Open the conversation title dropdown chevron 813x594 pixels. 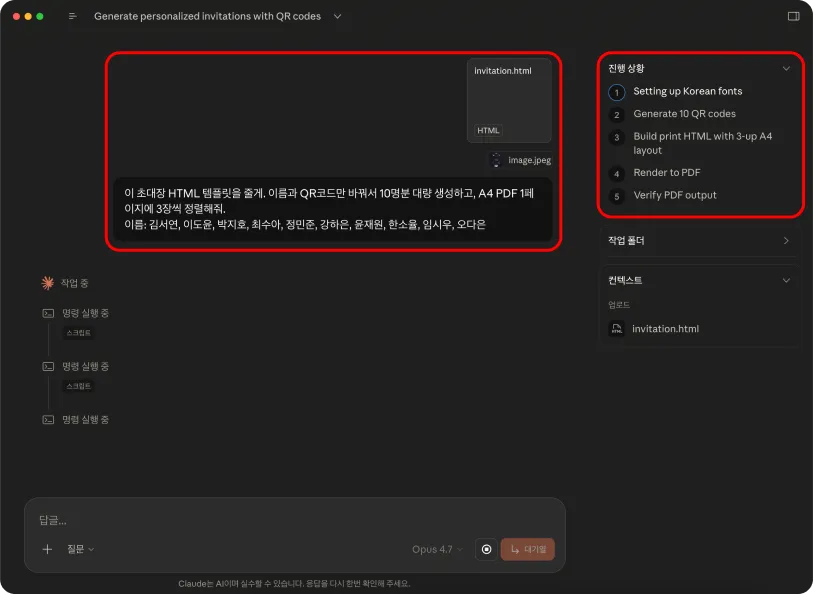click(x=338, y=17)
